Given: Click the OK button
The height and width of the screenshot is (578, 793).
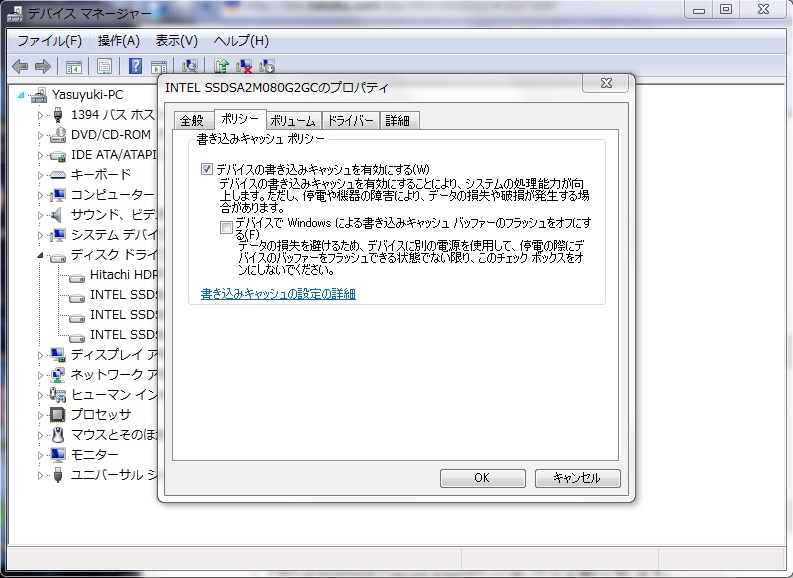Looking at the screenshot, I should pos(482,478).
